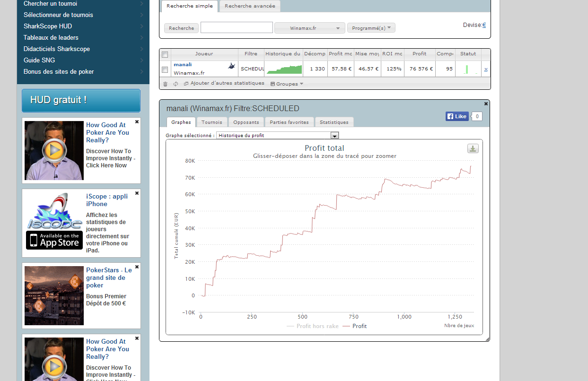
Task: Open Tableaux de leaders menu
Action: click(x=83, y=37)
